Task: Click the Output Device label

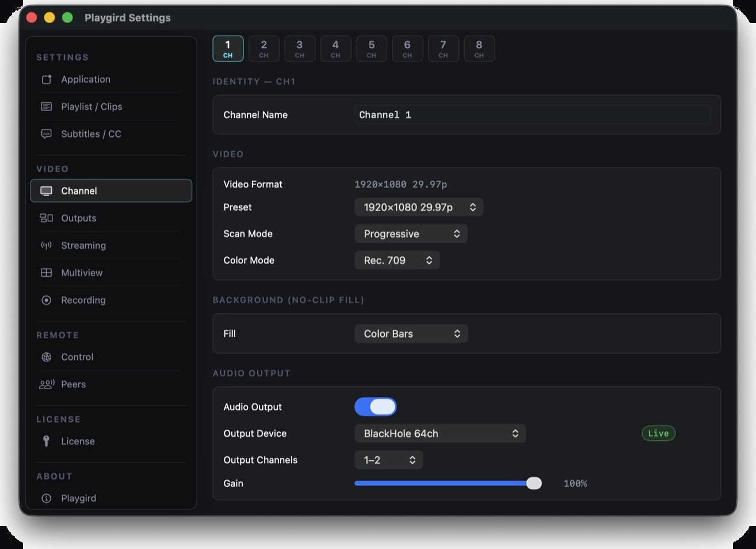Action: click(x=255, y=433)
